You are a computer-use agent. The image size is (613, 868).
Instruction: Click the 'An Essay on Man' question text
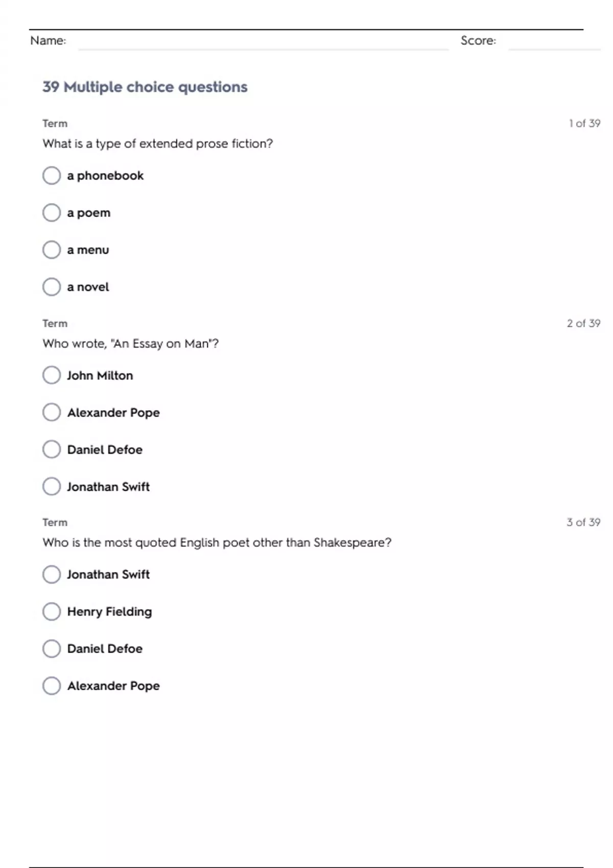131,344
